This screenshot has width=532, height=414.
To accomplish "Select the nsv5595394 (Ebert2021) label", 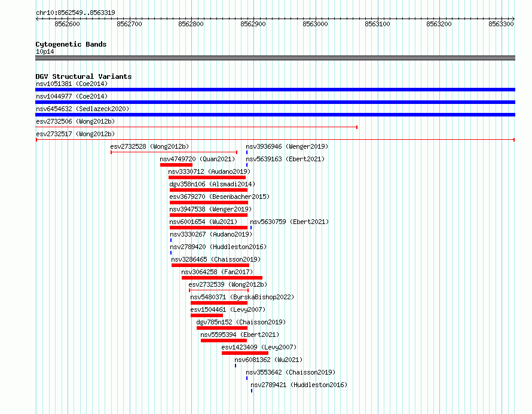I will [240, 335].
